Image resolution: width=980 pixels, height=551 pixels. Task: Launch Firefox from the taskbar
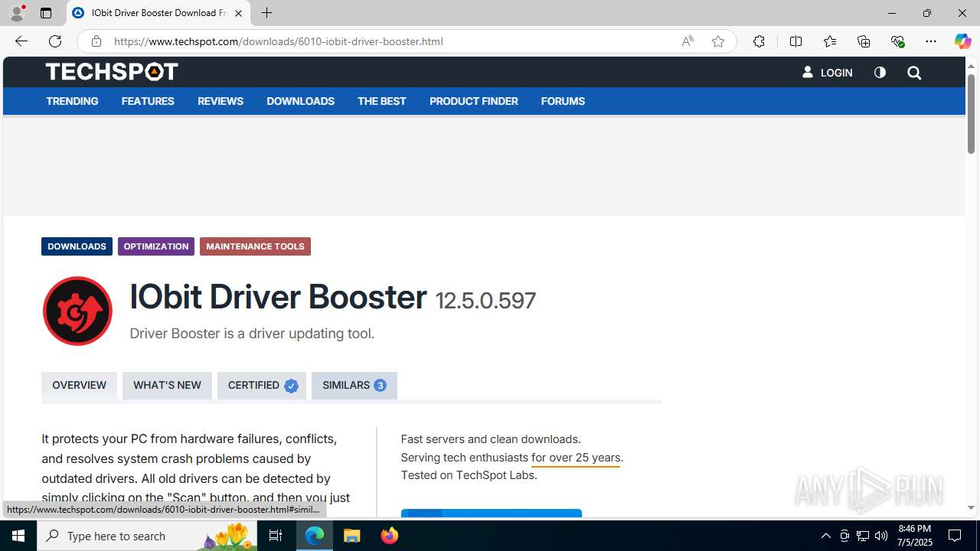390,536
